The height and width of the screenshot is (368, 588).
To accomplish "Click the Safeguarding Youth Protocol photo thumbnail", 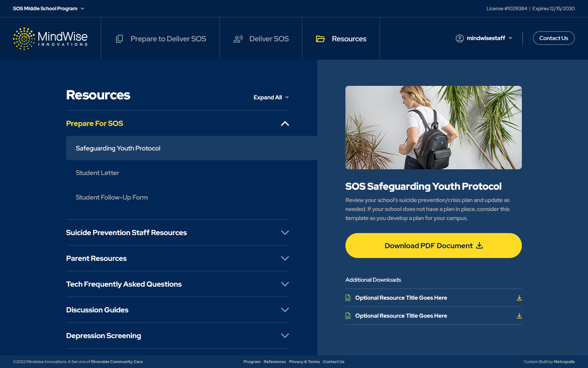I will pos(433,128).
